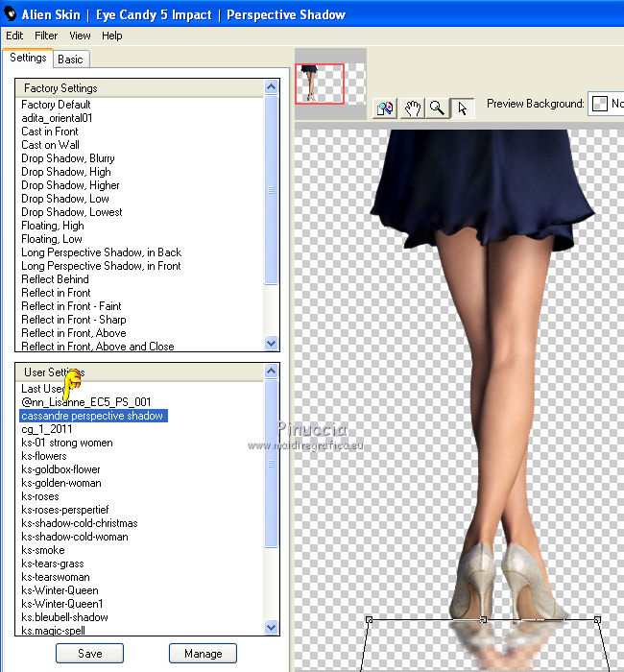The width and height of the screenshot is (624, 672).
Task: Select the ks-golden-woman setting
Action: pyautogui.click(x=61, y=483)
